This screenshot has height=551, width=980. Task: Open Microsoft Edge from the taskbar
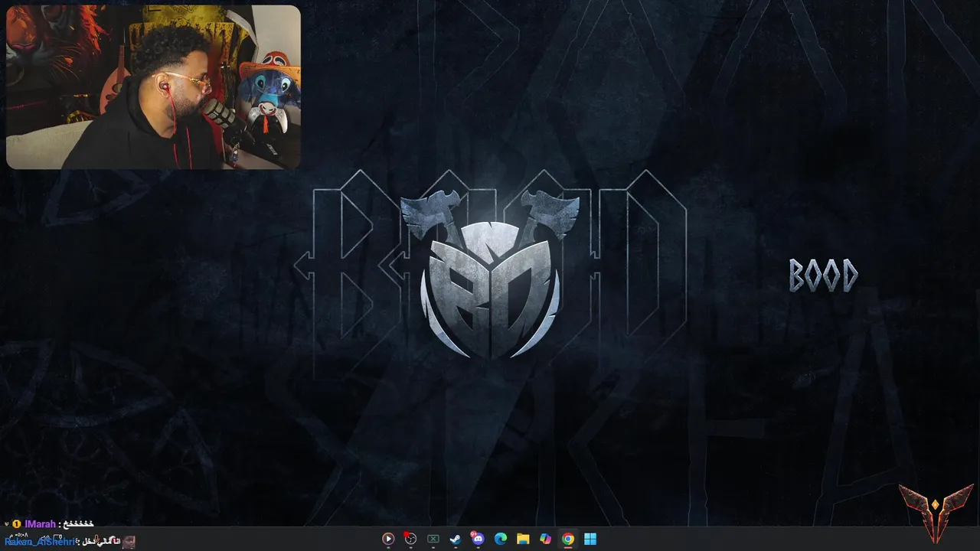(x=500, y=539)
